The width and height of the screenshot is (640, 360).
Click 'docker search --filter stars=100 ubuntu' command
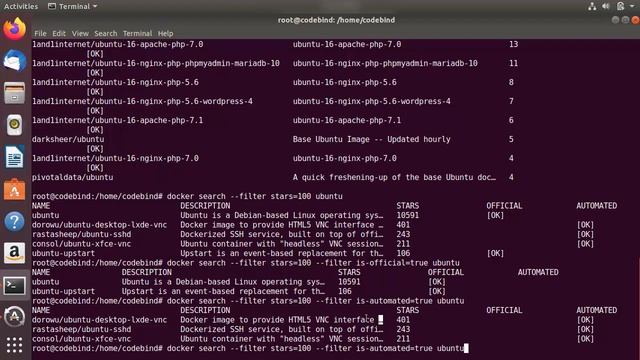pos(255,196)
